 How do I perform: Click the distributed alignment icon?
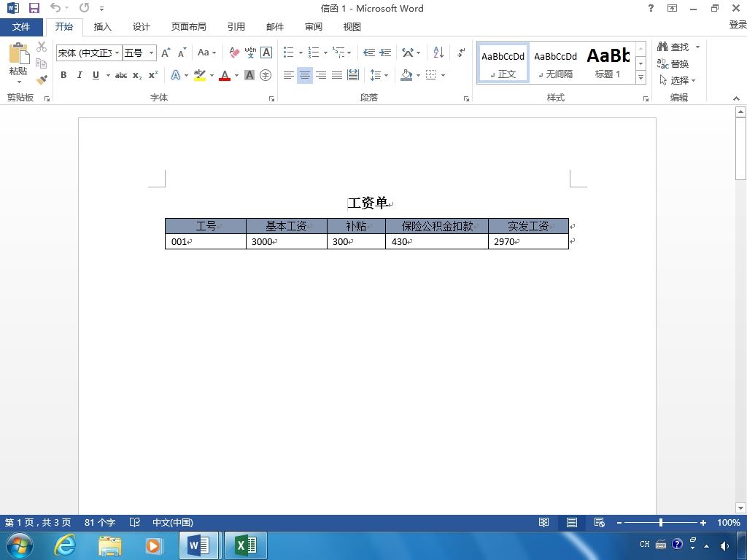coord(353,75)
